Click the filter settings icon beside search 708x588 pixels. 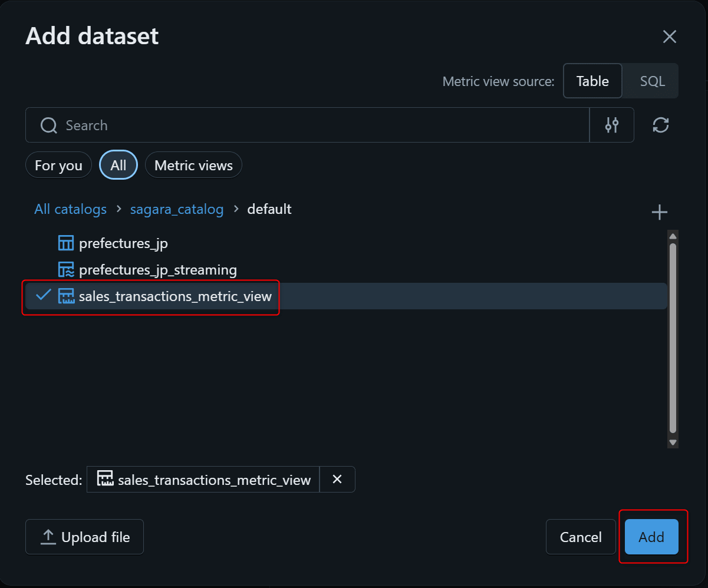point(611,125)
